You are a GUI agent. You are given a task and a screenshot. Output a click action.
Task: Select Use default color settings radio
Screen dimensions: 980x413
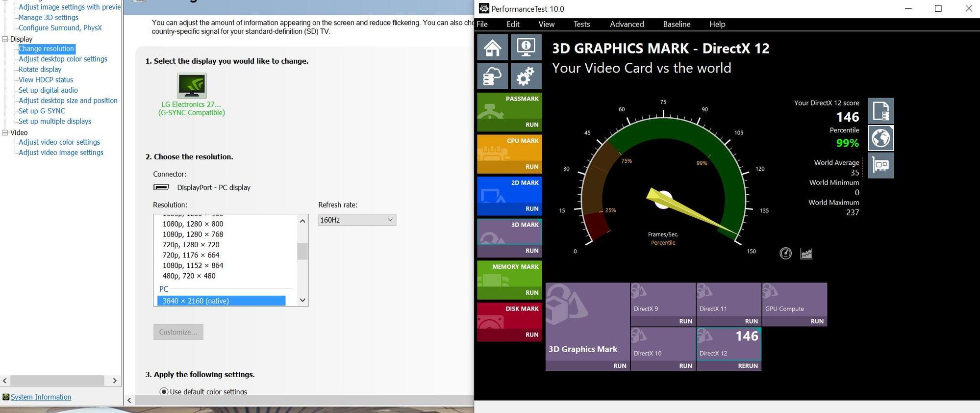click(164, 391)
